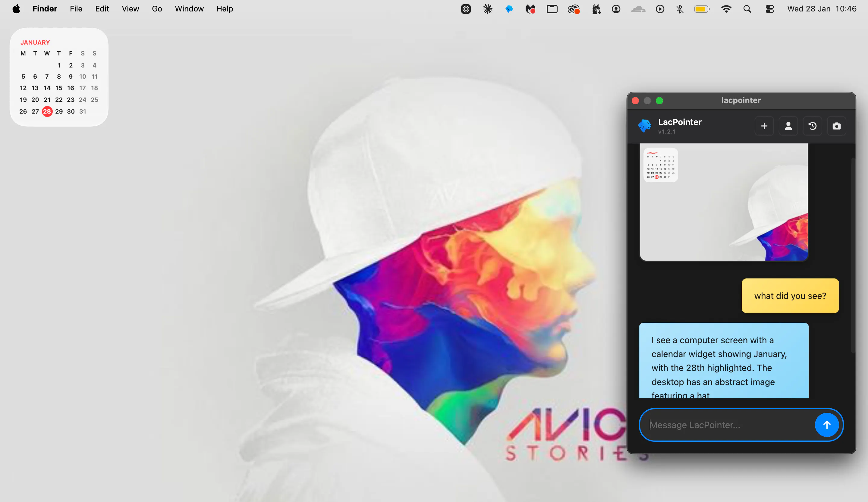Open the View menu

[130, 9]
